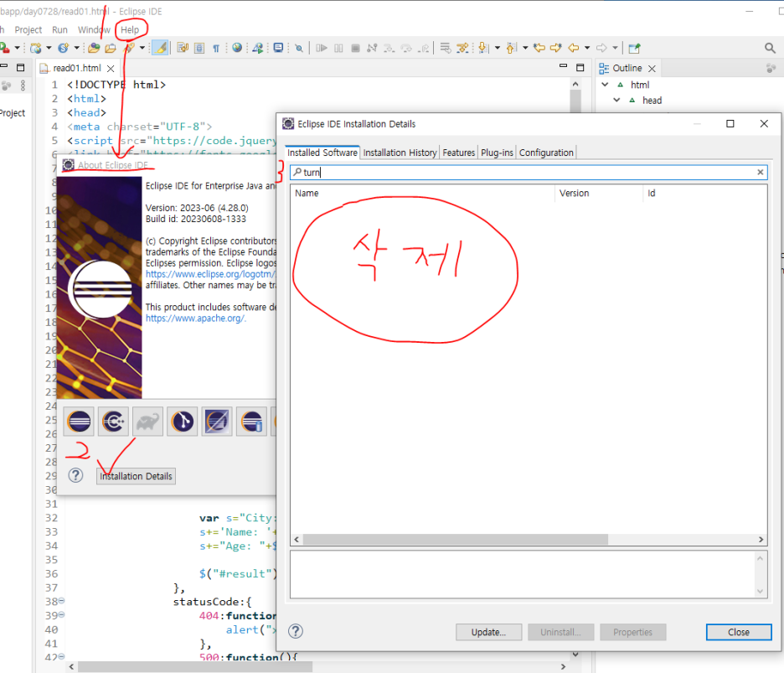Click help icon in About Eclipse dialog
The image size is (784, 673).
tap(75, 475)
